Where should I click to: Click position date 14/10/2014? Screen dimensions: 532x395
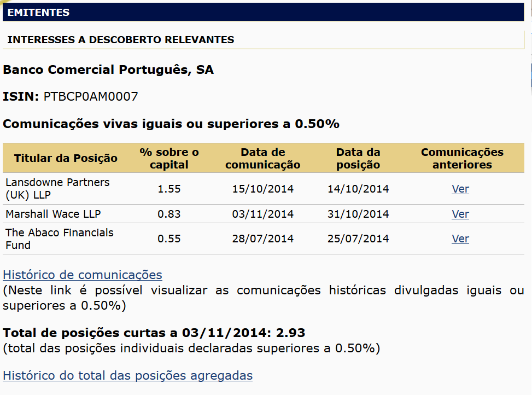(358, 189)
